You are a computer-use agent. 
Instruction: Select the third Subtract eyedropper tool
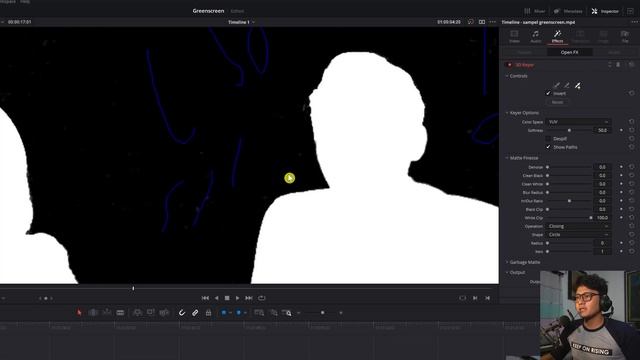[x=577, y=85]
